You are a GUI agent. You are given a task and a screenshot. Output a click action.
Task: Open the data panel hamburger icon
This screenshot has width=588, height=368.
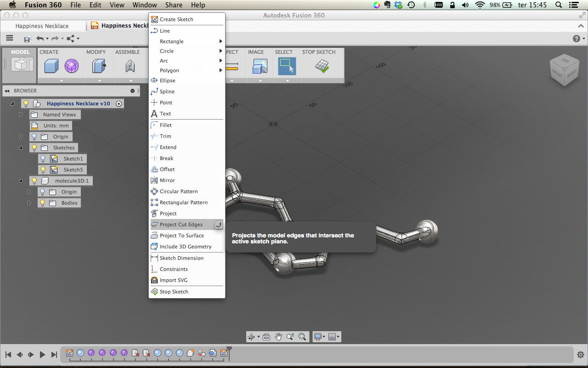(10, 39)
